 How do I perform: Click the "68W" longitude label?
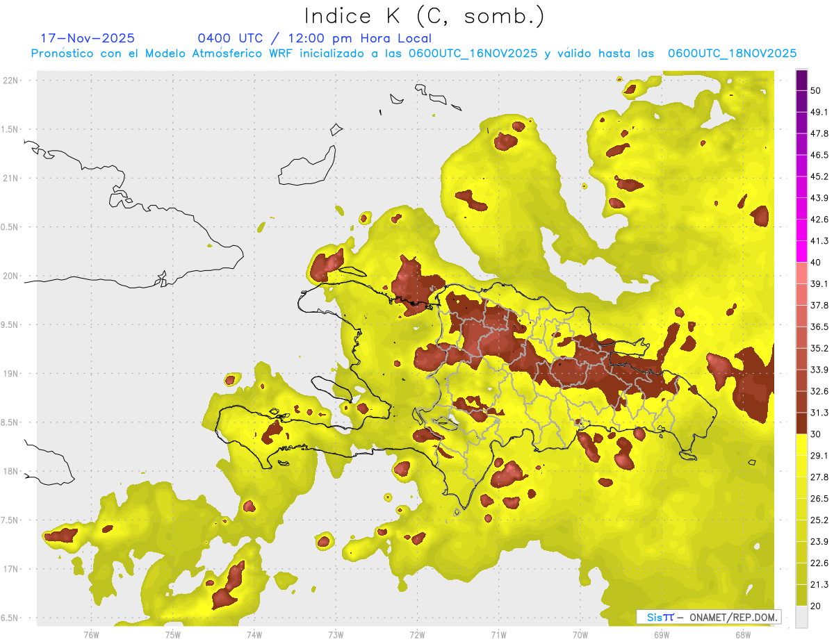tap(743, 634)
